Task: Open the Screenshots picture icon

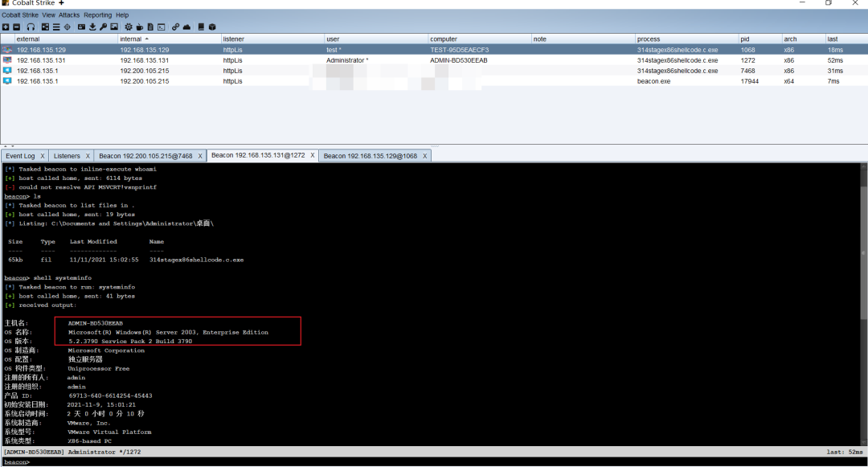Action: click(114, 27)
